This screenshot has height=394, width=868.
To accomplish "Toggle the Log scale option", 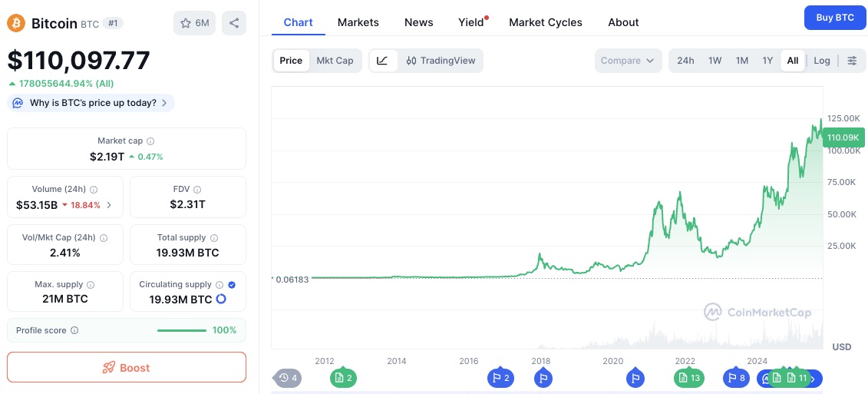I will pos(821,61).
